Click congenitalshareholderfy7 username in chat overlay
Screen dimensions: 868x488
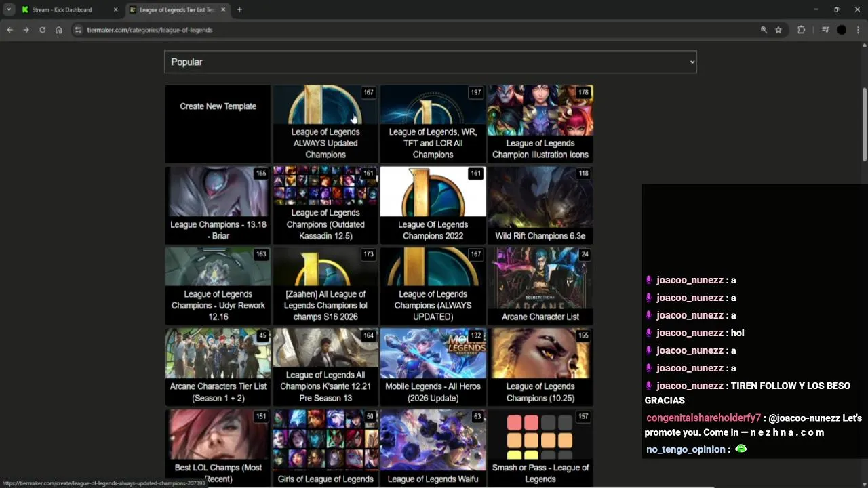click(703, 418)
